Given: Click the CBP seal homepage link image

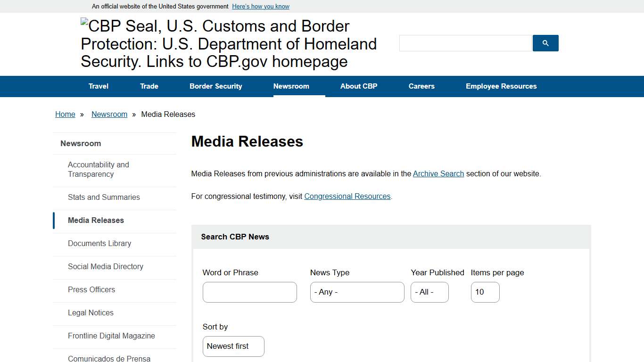Looking at the screenshot, I should tap(228, 43).
